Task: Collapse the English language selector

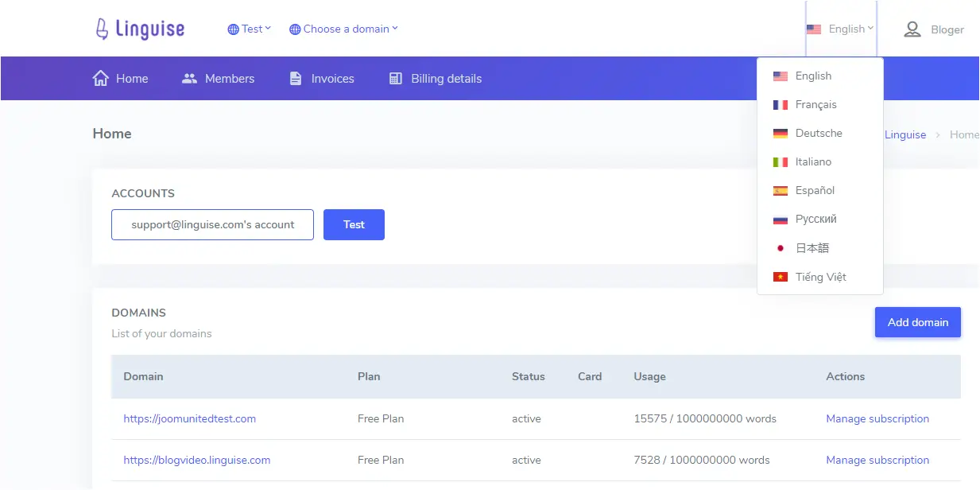Action: coord(841,29)
